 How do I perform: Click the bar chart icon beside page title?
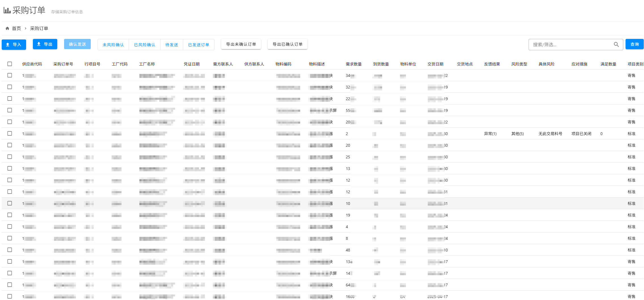pos(7,11)
